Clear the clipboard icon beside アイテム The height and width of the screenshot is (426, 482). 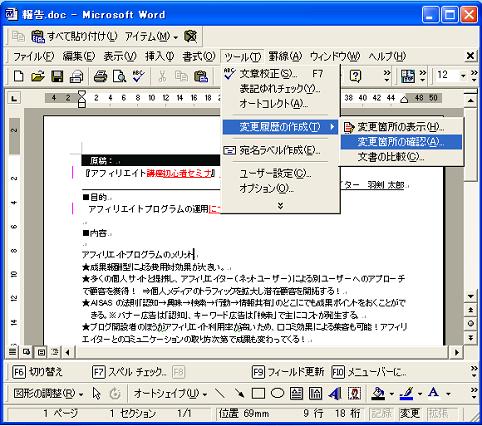coord(191,36)
